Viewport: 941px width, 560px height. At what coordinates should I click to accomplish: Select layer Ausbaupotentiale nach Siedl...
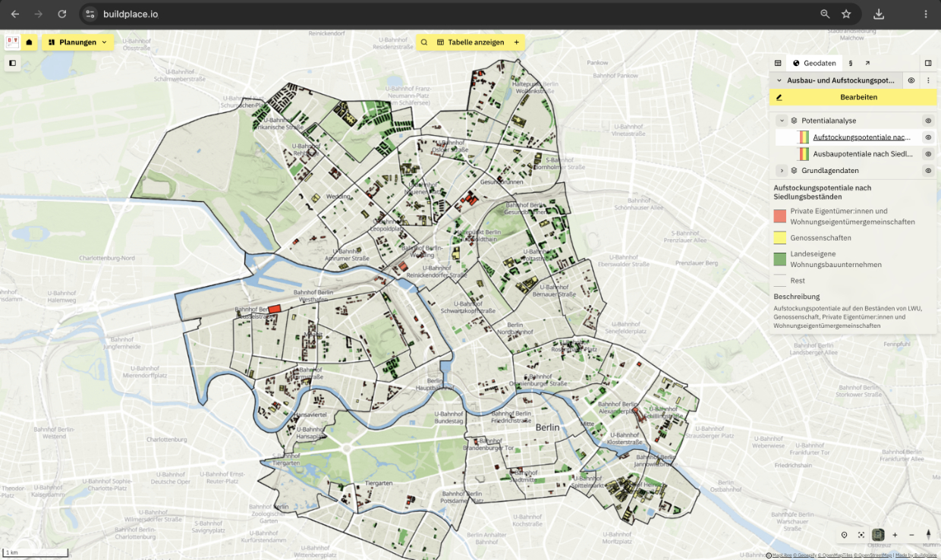(863, 154)
